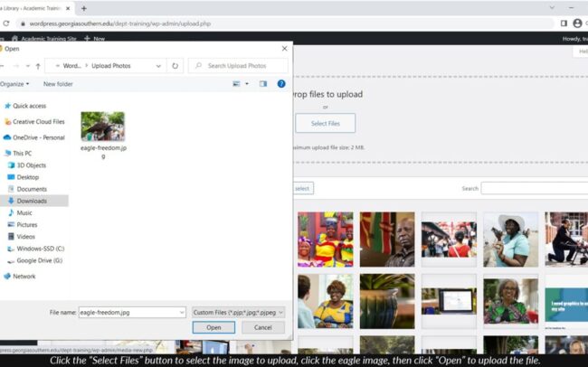Close the Open dialog
This screenshot has width=588, height=367.
pos(284,48)
